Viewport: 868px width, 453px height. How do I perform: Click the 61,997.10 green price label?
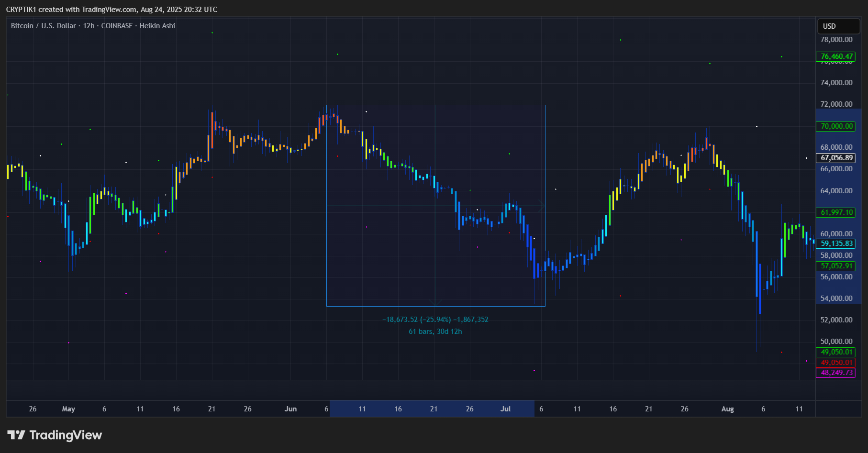(x=836, y=212)
